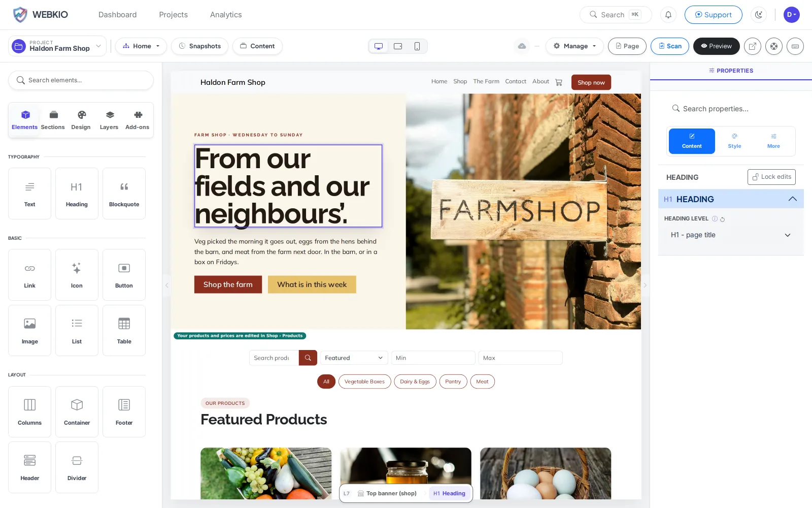Open the More properties tab
Screen dimensions: 812x508
tap(773, 141)
